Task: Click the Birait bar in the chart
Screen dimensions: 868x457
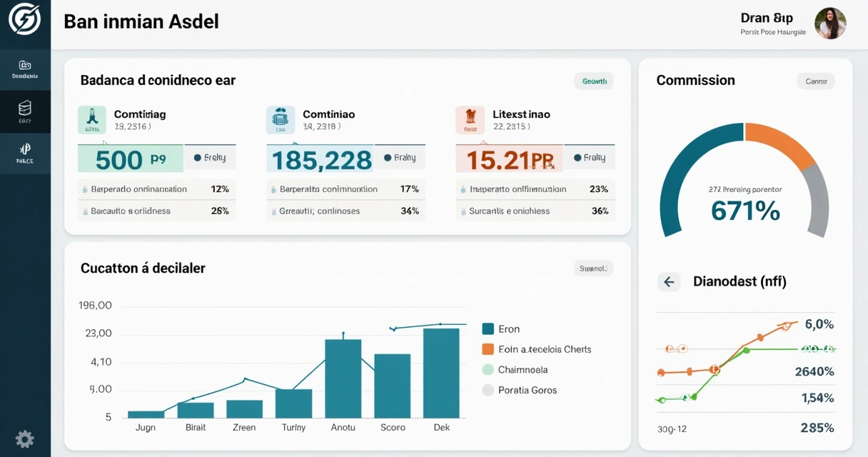Action: [195, 410]
